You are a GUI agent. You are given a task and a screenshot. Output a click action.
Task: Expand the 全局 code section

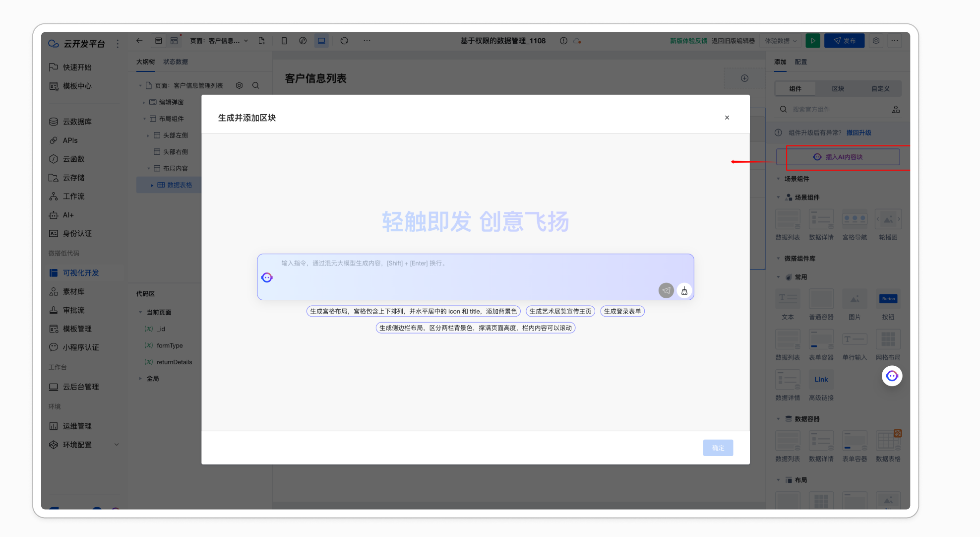pos(140,378)
